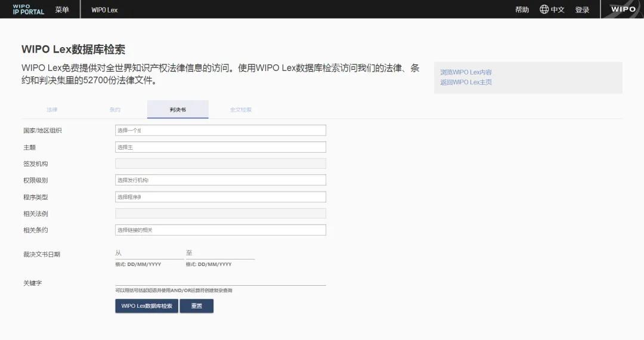This screenshot has height=340, width=644.
Task: Click the 关键字 input field
Action: [221, 280]
